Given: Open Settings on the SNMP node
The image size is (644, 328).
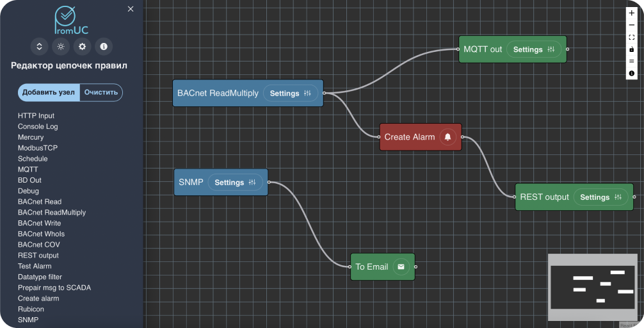Looking at the screenshot, I should coord(235,183).
